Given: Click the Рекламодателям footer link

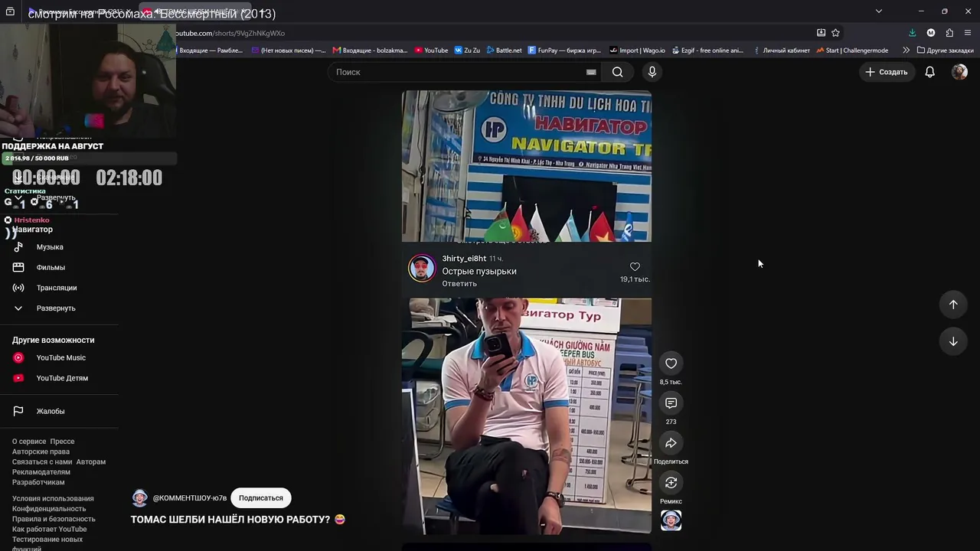Looking at the screenshot, I should (x=41, y=472).
